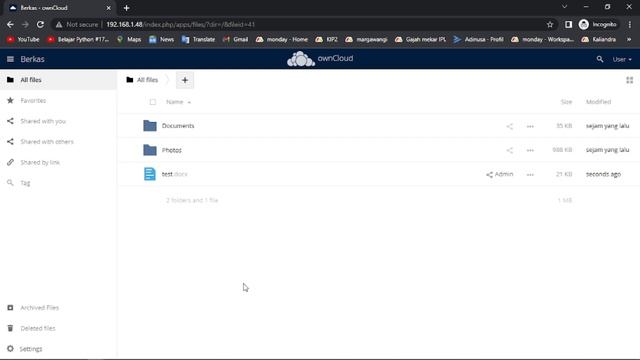Click the Documents folder name

178,126
